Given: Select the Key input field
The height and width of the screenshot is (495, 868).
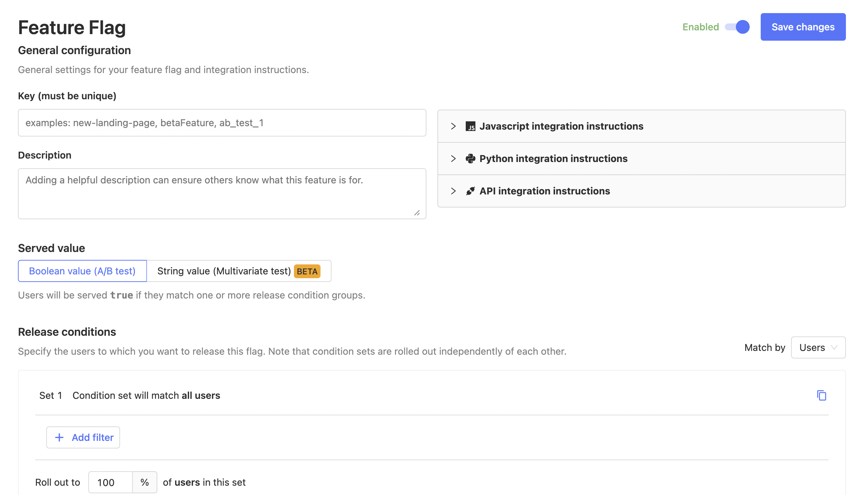Looking at the screenshot, I should [x=221, y=123].
